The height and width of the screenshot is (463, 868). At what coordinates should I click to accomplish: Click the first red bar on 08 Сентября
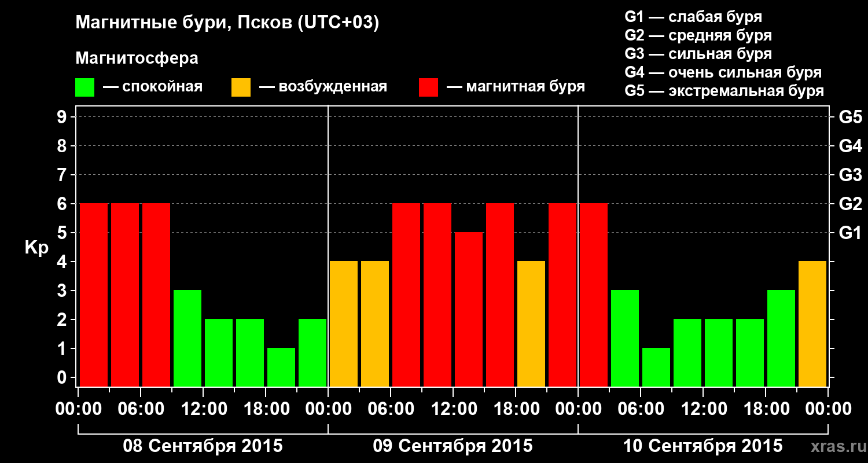pos(94,295)
